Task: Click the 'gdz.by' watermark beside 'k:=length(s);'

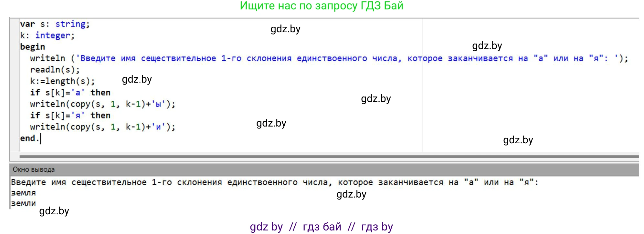Action: point(137,79)
